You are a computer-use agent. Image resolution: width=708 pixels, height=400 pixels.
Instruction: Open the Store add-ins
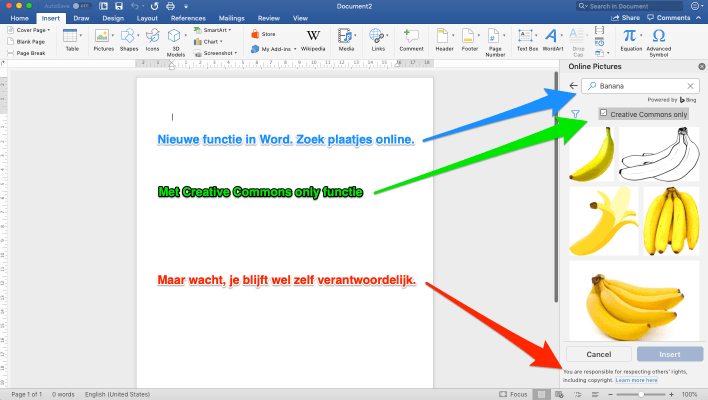click(263, 34)
